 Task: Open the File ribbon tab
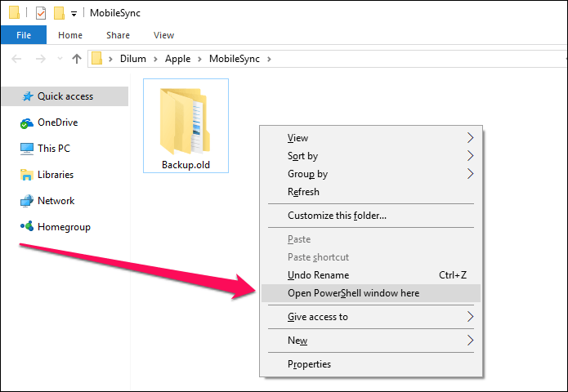click(24, 35)
